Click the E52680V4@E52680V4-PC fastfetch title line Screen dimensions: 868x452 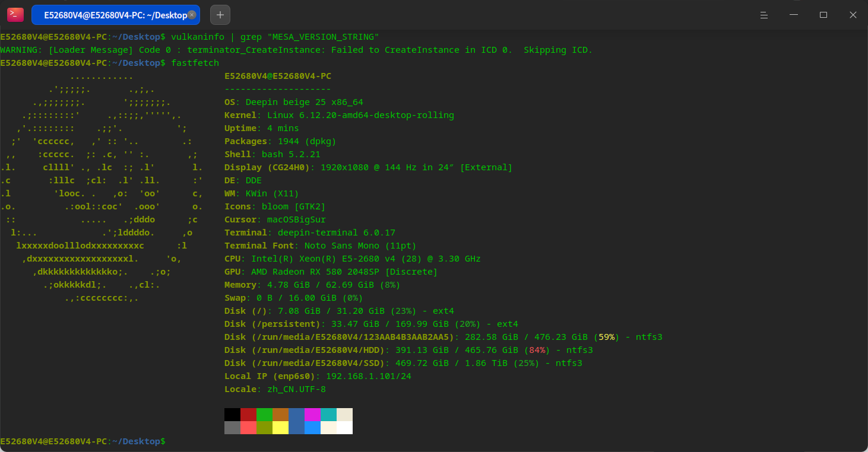[x=278, y=76]
